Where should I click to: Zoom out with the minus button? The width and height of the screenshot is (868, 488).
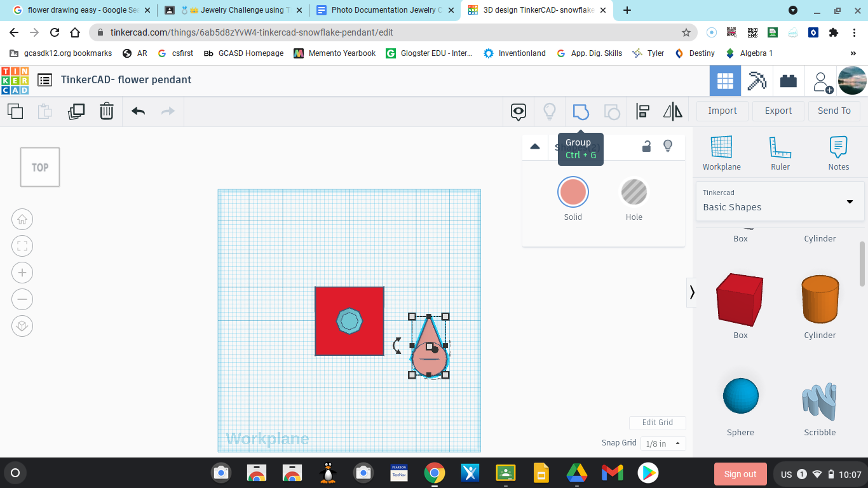22,299
